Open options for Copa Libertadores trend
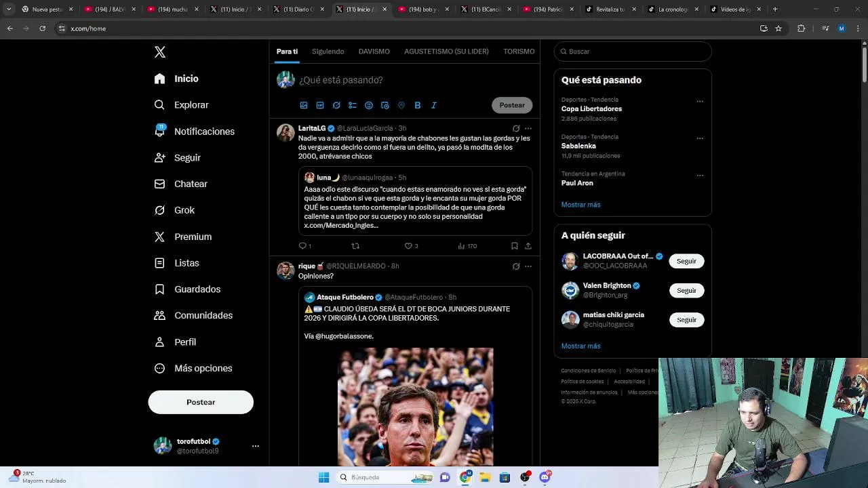 [x=700, y=102]
